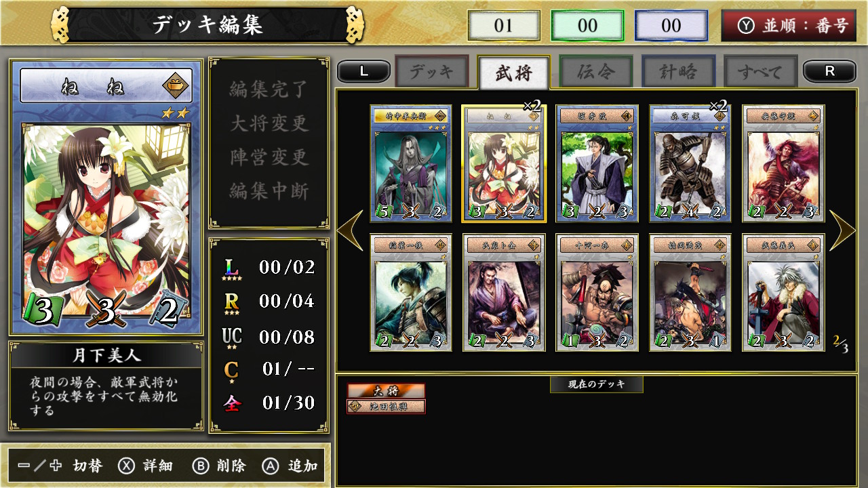Choose 陣営変更 menu option
This screenshot has width=868, height=488.
tap(269, 157)
